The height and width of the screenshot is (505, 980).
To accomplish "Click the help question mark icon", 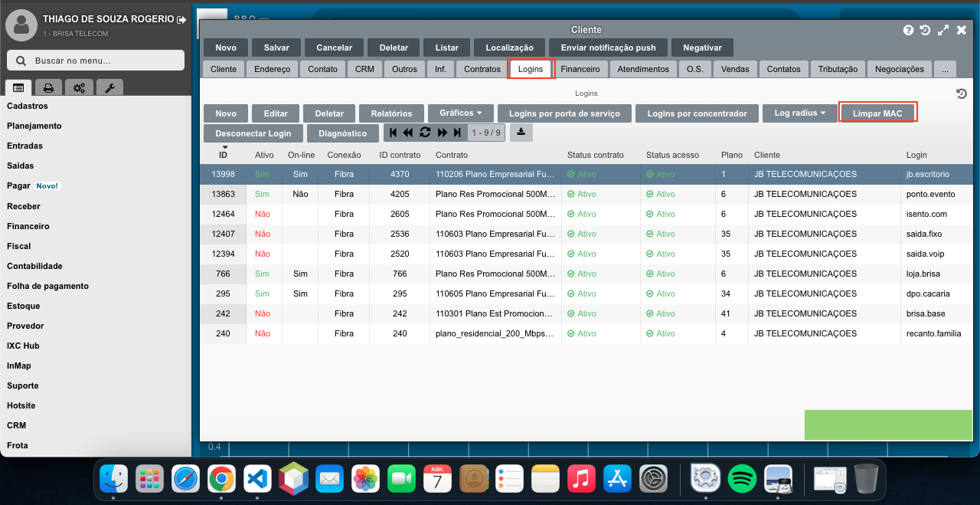I will [908, 30].
